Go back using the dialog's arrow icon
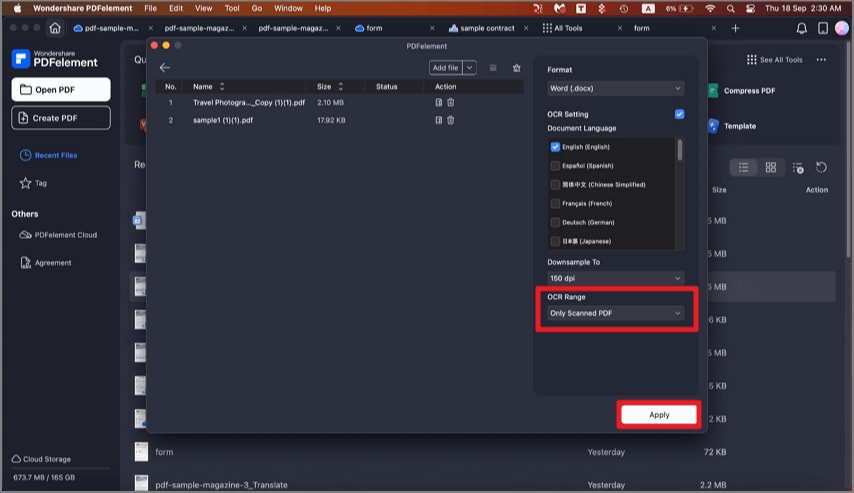The height and width of the screenshot is (493, 854). coord(164,68)
